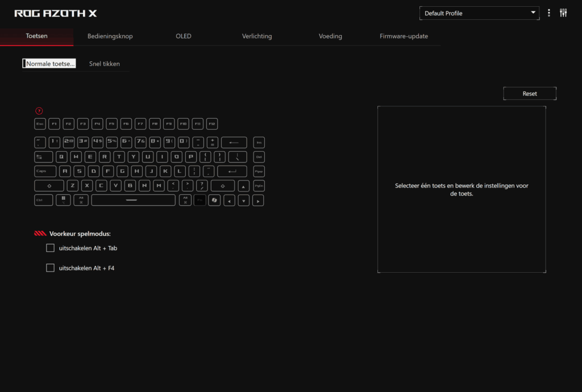The height and width of the screenshot is (392, 582).
Task: Select the Spacebar key
Action: [133, 201]
